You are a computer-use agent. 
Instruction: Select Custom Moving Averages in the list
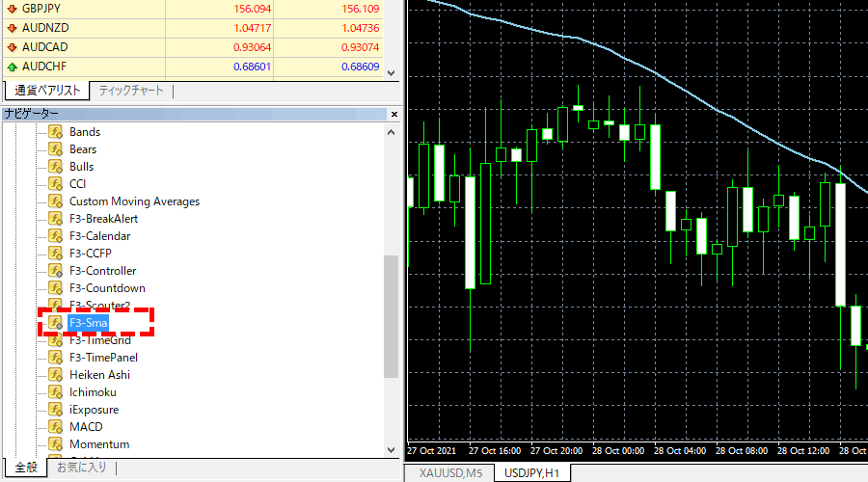point(134,201)
